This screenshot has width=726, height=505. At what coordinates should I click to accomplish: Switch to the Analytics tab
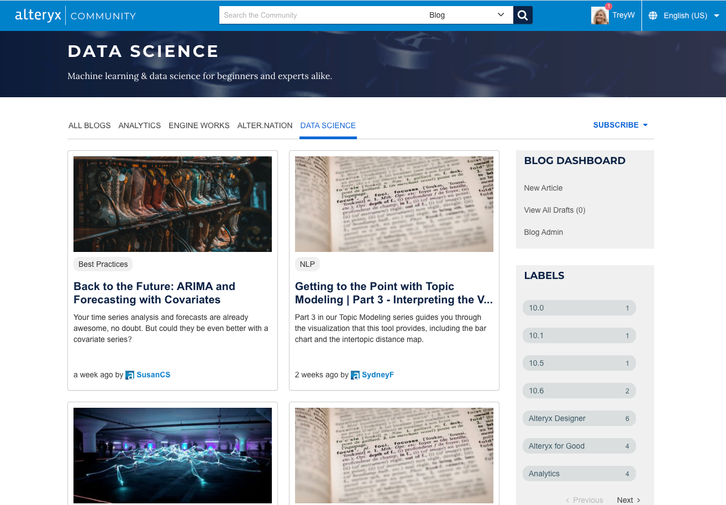(x=139, y=125)
